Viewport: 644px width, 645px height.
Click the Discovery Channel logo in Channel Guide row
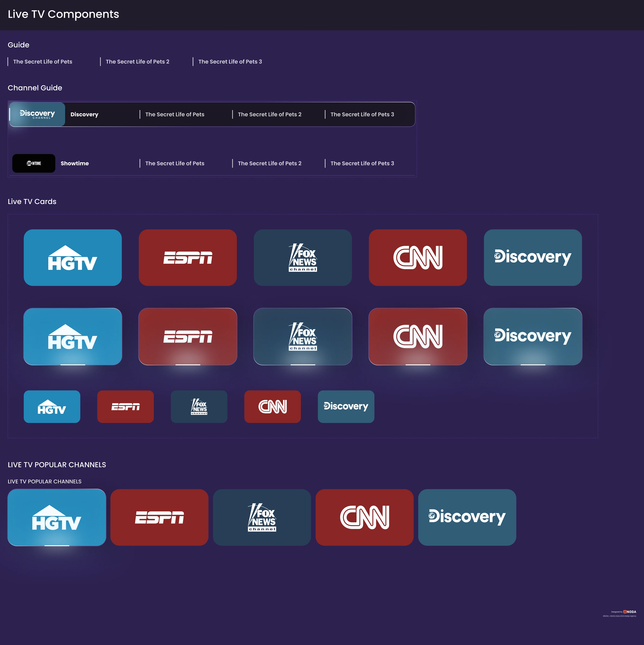pos(37,114)
